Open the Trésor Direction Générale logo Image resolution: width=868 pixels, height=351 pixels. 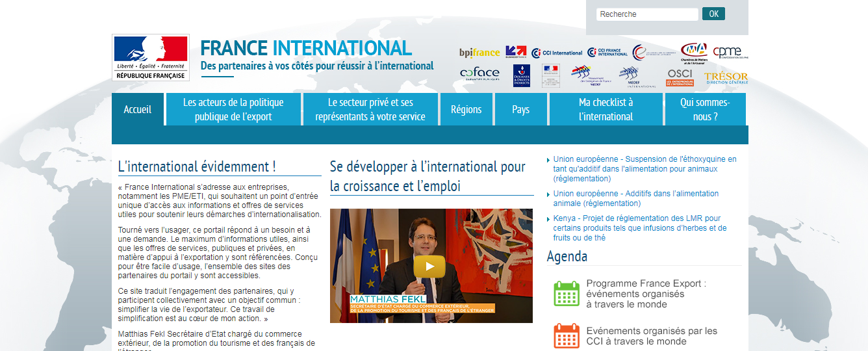tap(726, 79)
